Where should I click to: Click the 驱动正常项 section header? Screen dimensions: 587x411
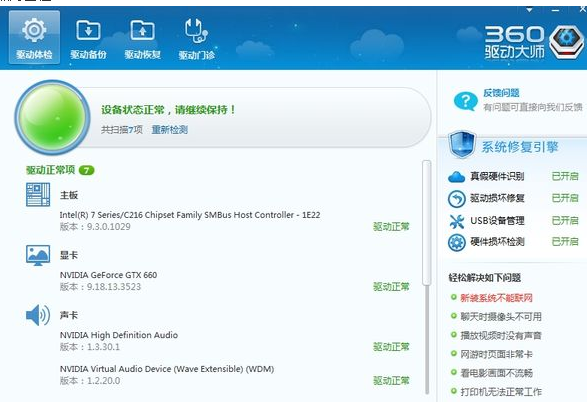pos(51,170)
